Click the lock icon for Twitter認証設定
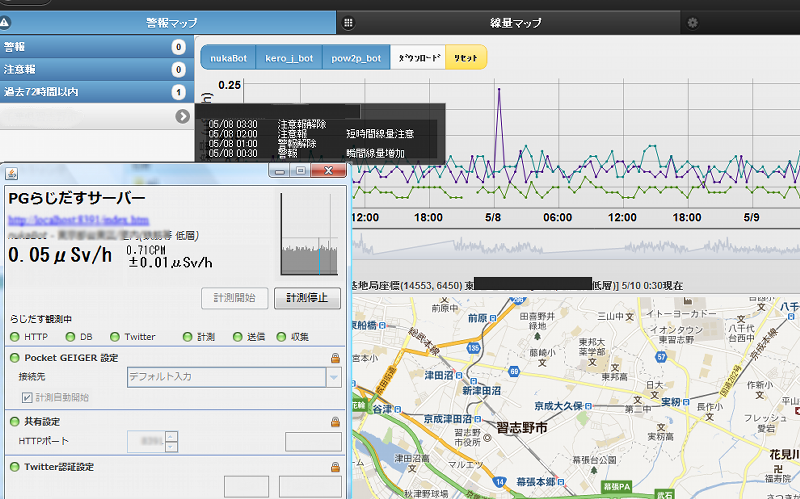The image size is (800, 499). click(336, 466)
